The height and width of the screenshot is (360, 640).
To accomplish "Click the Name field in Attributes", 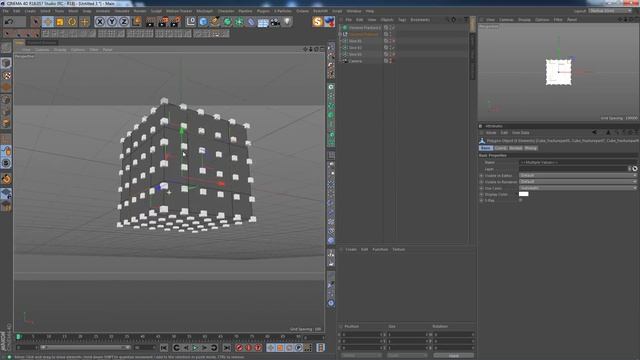I will click(x=578, y=162).
